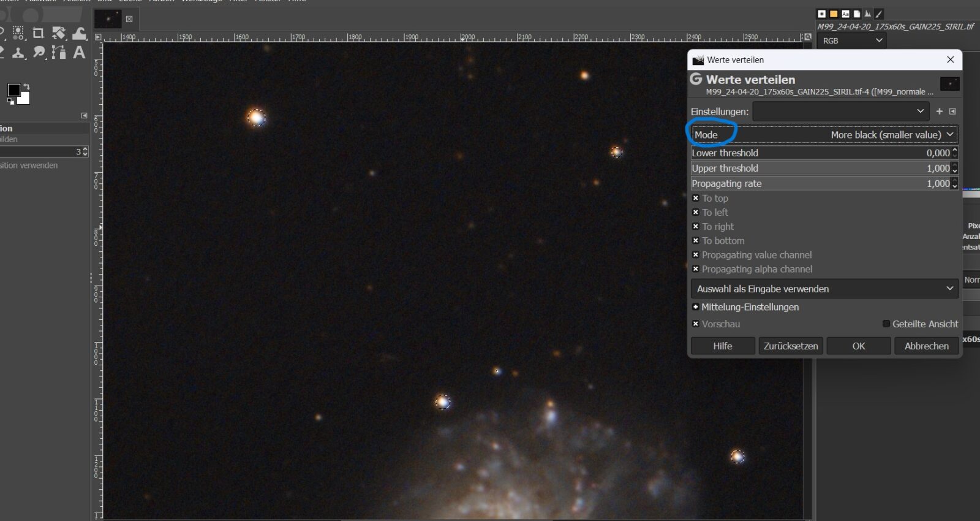
Task: Click the Zurücksetzen button
Action: coord(791,346)
